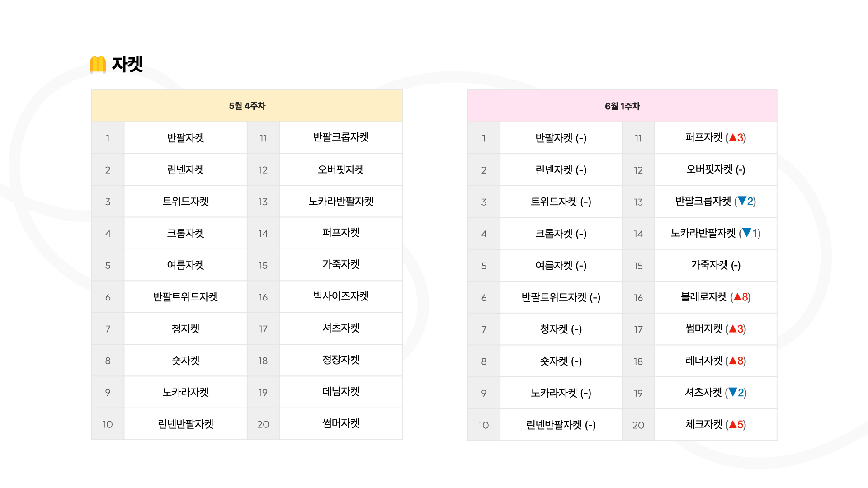This screenshot has height=488, width=868.
Task: Click the 정장자켓 cell at rank 18
Action: [x=341, y=360]
